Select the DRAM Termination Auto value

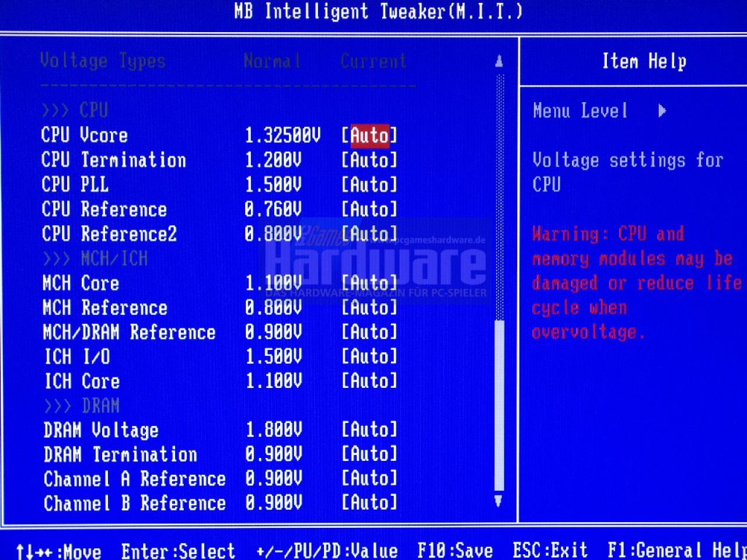[369, 454]
